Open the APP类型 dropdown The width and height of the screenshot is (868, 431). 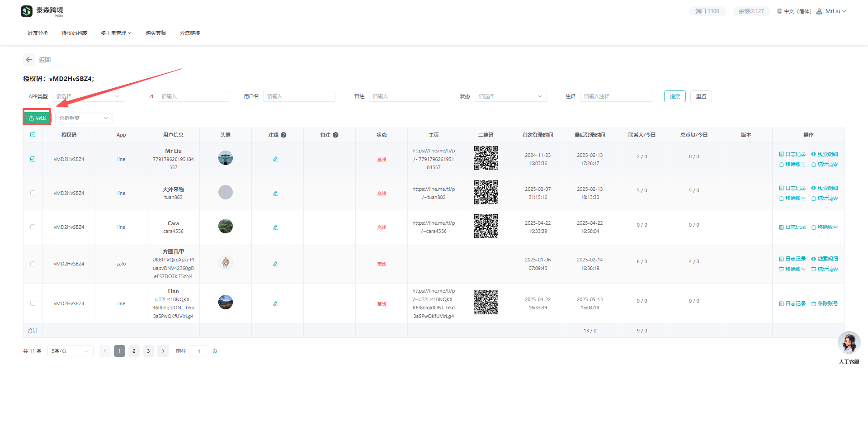click(88, 96)
